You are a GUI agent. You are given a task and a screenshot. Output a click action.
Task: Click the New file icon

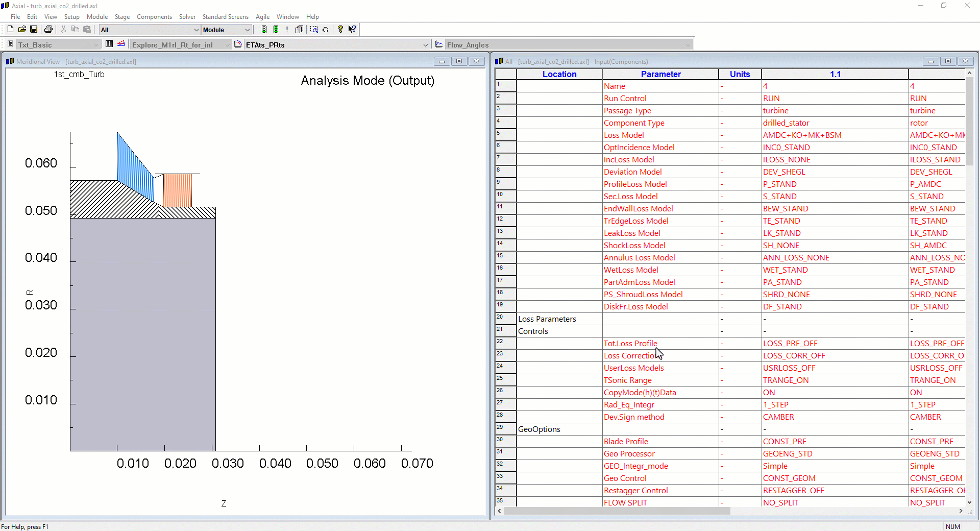coord(10,30)
